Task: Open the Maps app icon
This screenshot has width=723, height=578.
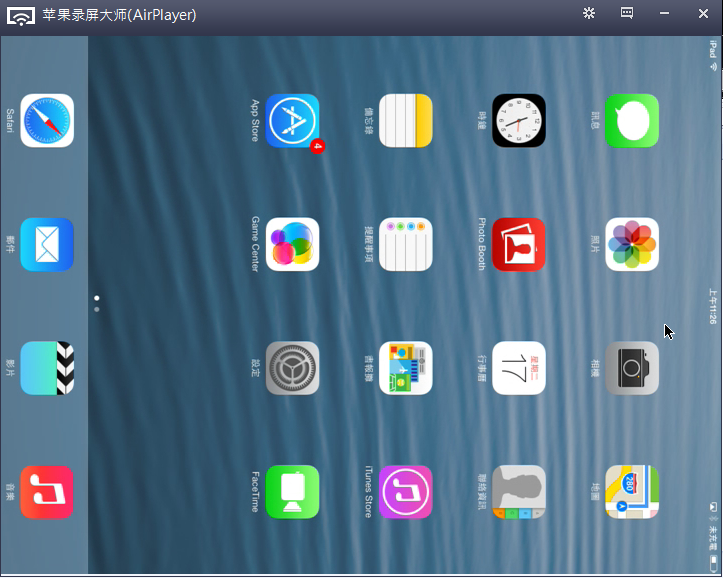Action: 632,492
